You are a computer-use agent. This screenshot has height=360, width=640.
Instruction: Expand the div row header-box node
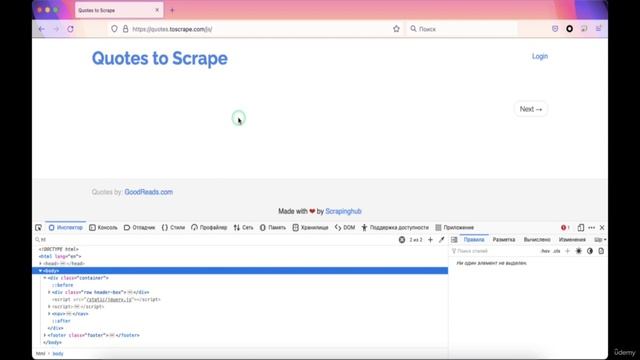coord(49,292)
